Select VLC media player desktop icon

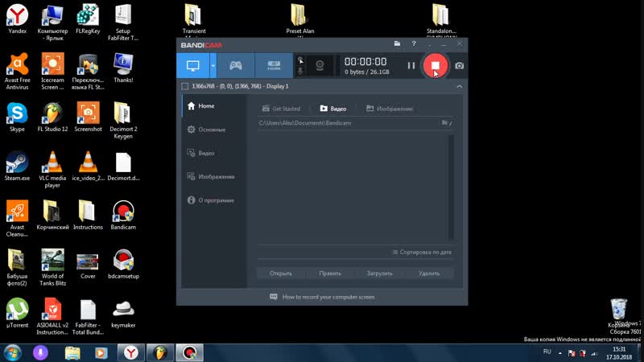tap(52, 170)
